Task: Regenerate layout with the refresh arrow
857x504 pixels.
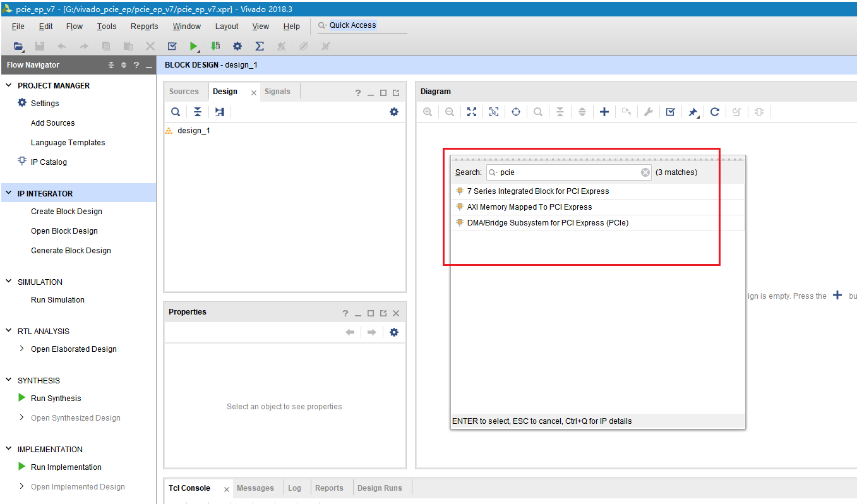Action: [x=715, y=112]
